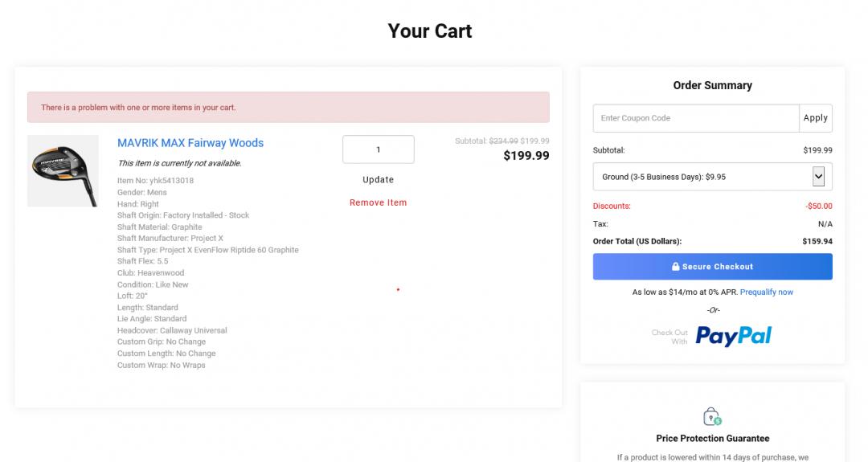Screen dimensions: 868x462
Task: Click the lock icon on Secure Checkout
Action: pyautogui.click(x=676, y=267)
